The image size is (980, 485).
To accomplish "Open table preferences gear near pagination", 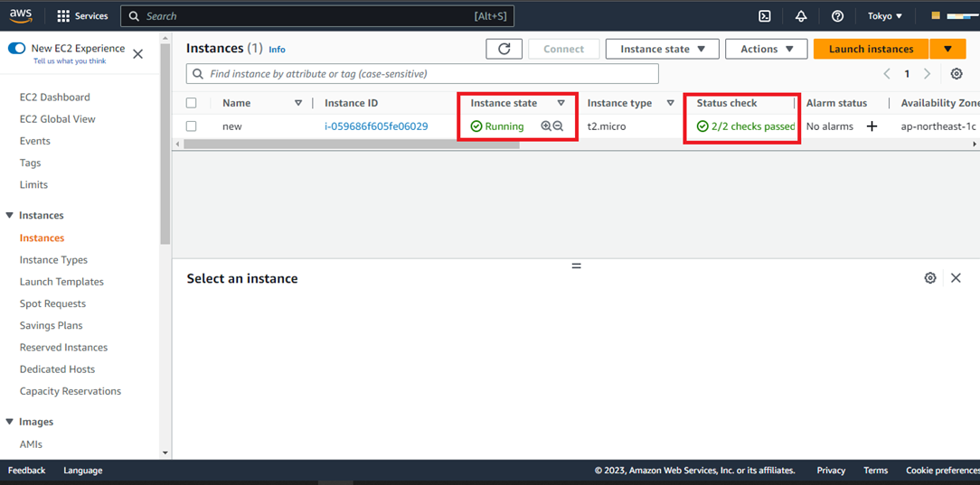I will [956, 74].
